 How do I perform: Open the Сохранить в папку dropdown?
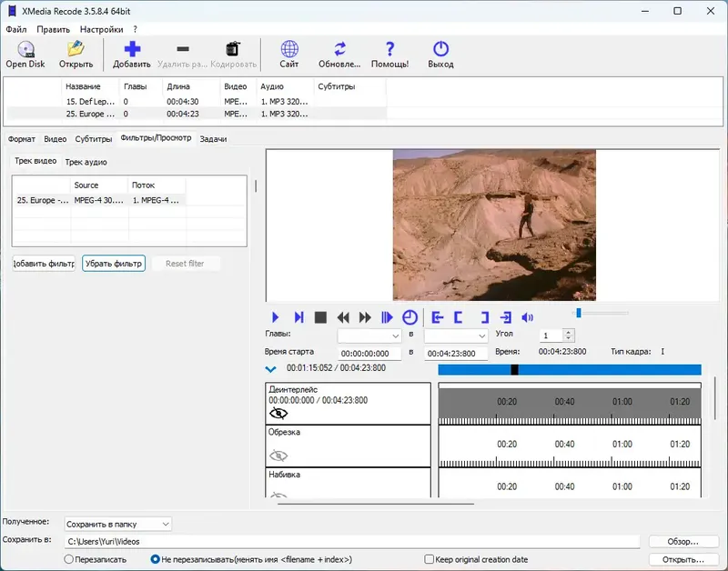coord(117,524)
